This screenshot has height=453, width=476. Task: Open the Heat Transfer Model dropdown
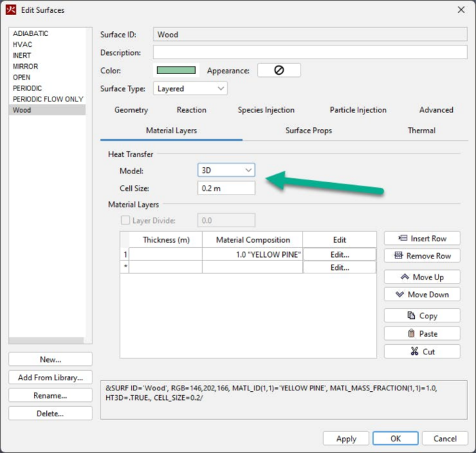[226, 170]
